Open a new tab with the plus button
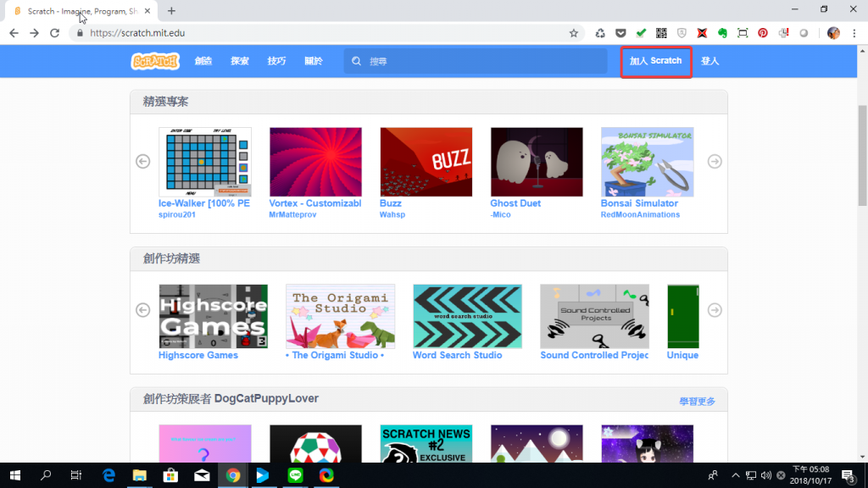 click(171, 11)
